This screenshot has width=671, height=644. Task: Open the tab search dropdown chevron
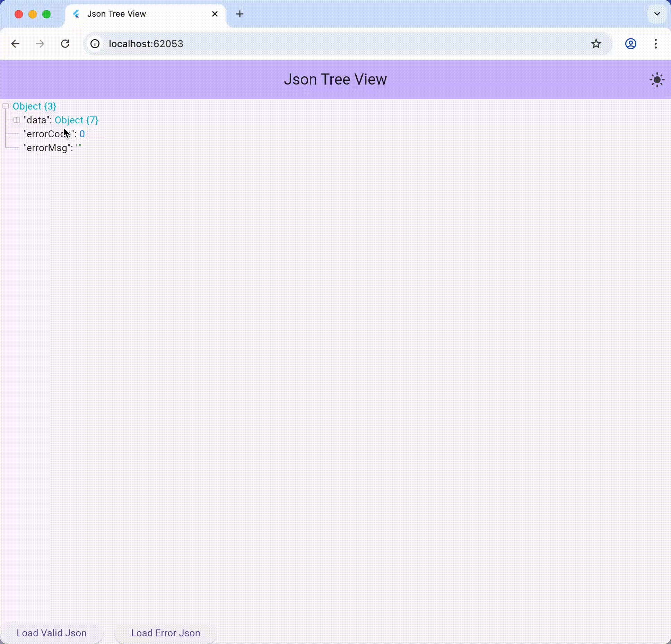(x=657, y=14)
